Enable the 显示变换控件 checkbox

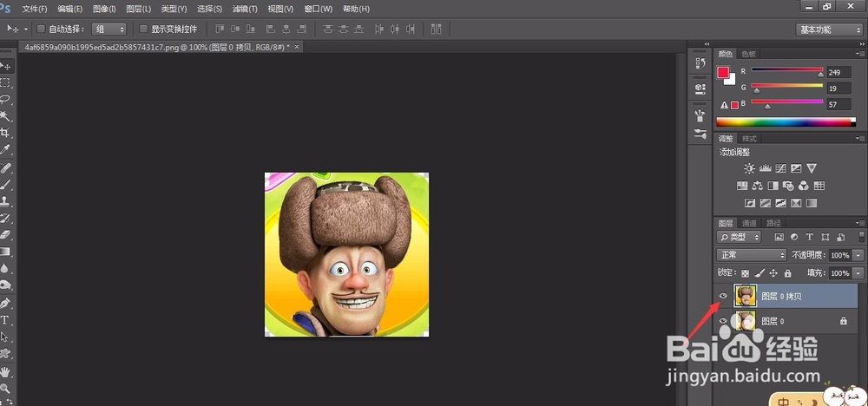pos(143,29)
